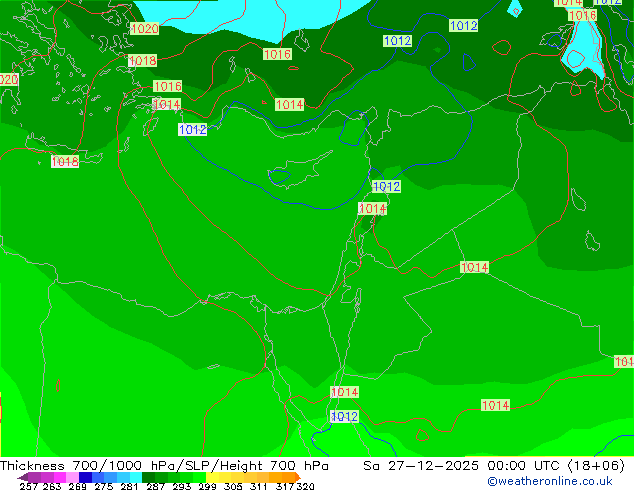
Task: Click the 1018 label on the far-left coastline
Action: pyautogui.click(x=65, y=162)
